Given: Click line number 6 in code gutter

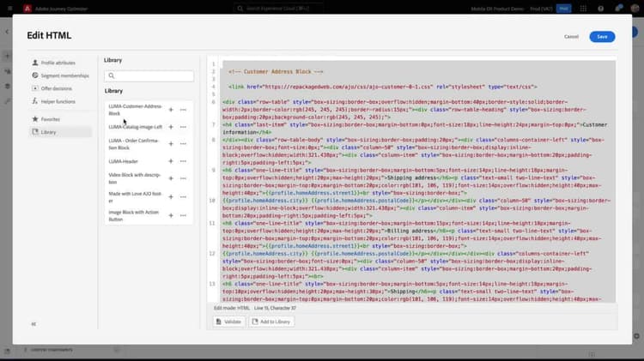Looking at the screenshot, I should coord(213,102).
